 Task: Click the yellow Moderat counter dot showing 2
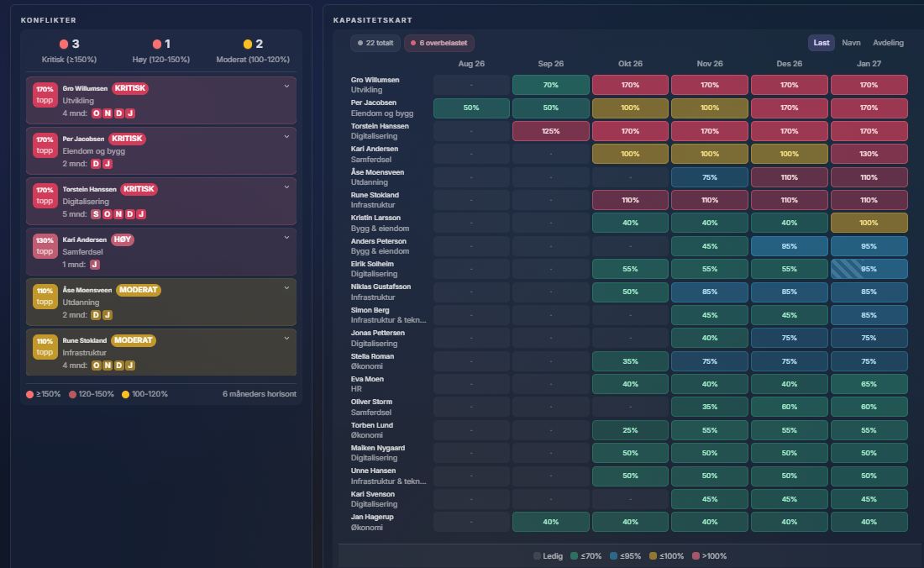point(248,45)
